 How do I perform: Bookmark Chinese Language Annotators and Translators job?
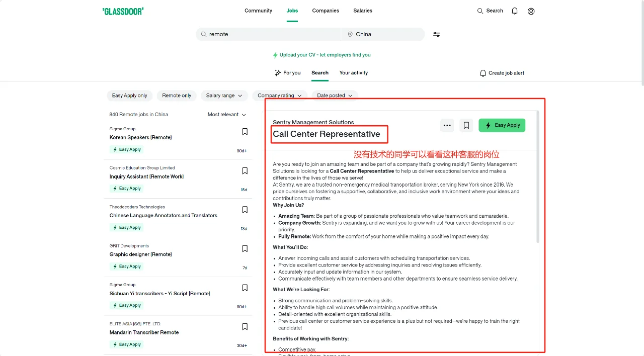(245, 210)
